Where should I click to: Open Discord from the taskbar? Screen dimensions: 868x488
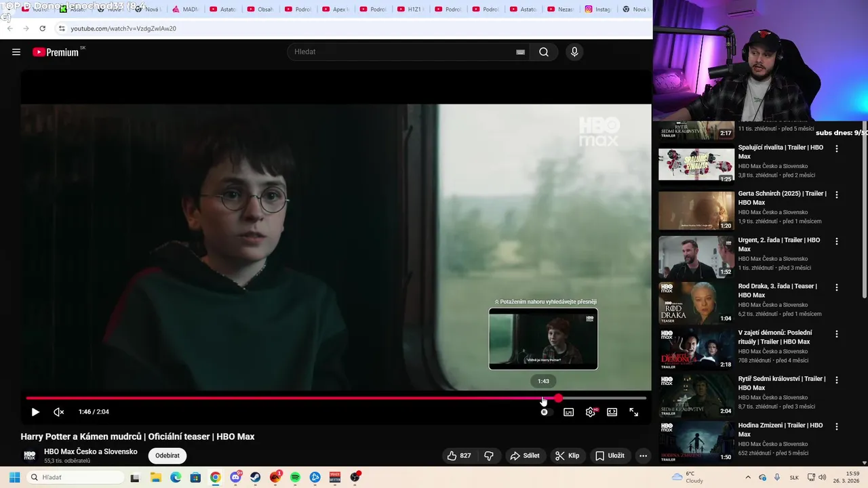point(235,477)
